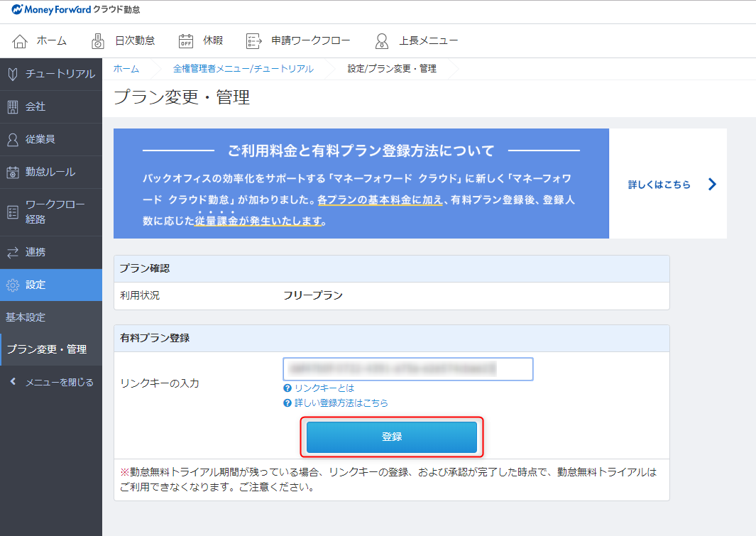Click クラウド勤怠 text in the header
The width and height of the screenshot is (756, 536).
tap(116, 10)
